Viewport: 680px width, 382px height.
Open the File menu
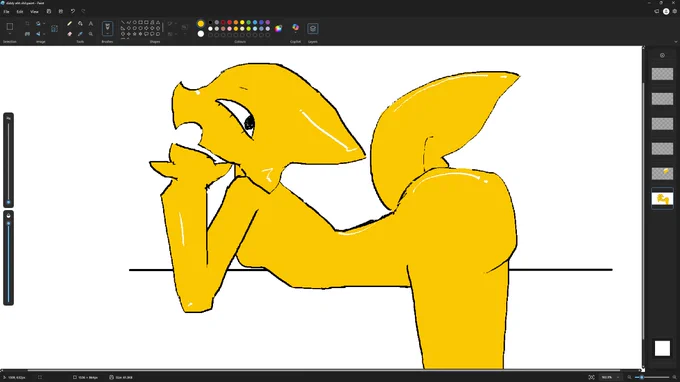7,12
